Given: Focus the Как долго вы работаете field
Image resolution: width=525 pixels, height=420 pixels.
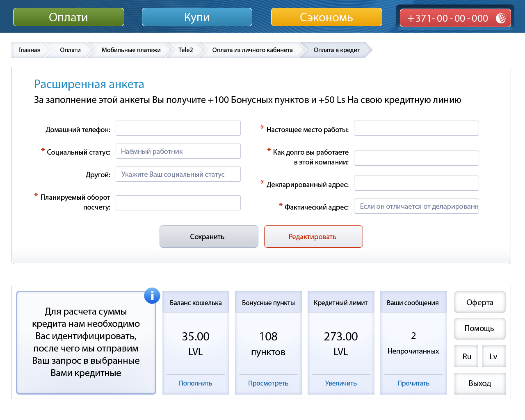Looking at the screenshot, I should (x=416, y=158).
